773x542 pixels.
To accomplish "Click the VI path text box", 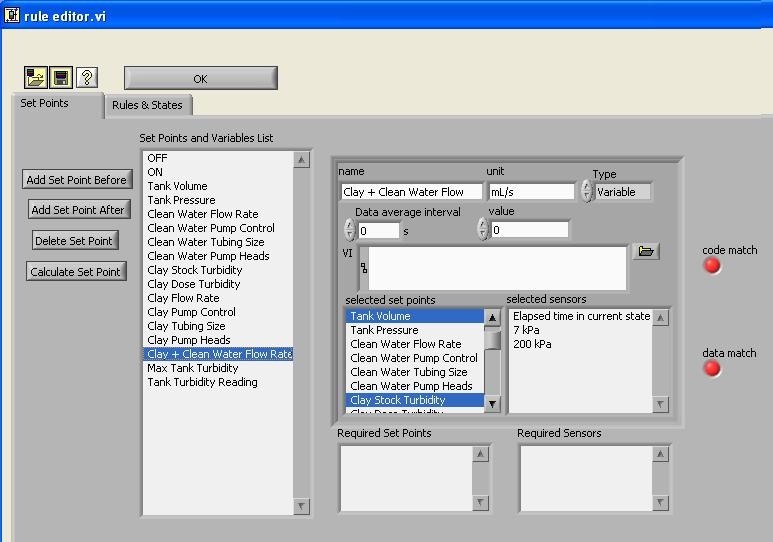I will [497, 268].
